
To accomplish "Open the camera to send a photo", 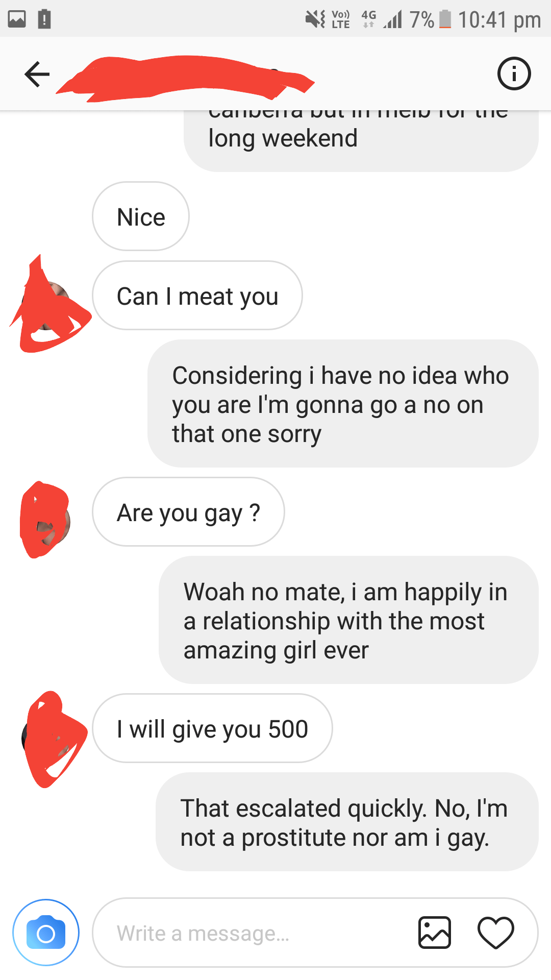I will pyautogui.click(x=46, y=933).
